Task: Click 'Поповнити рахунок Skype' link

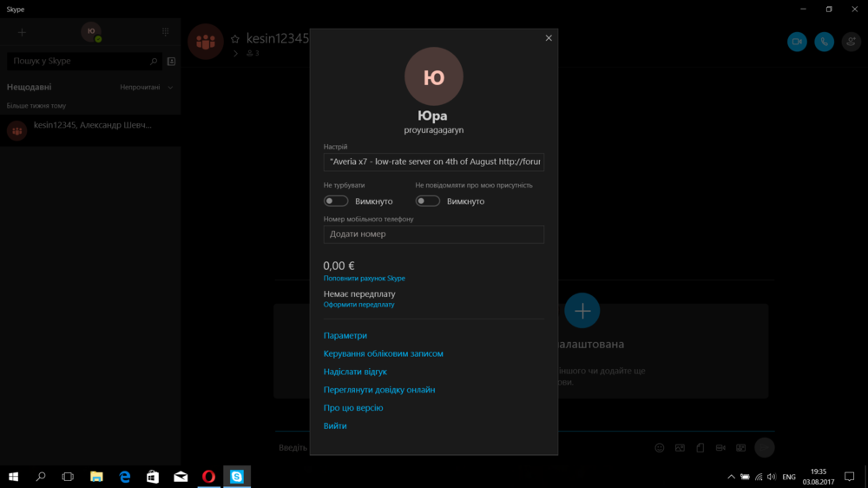Action: [x=365, y=279]
